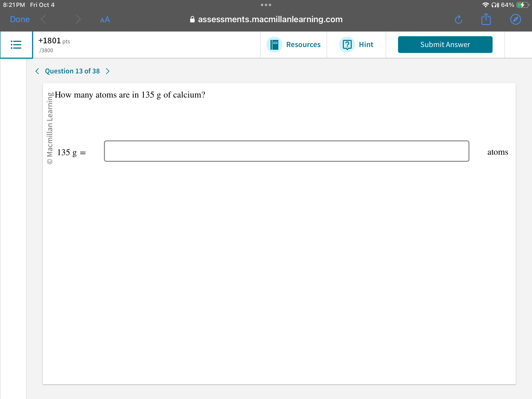Tap the browser forward arrow
The image size is (532, 399).
pos(78,19)
